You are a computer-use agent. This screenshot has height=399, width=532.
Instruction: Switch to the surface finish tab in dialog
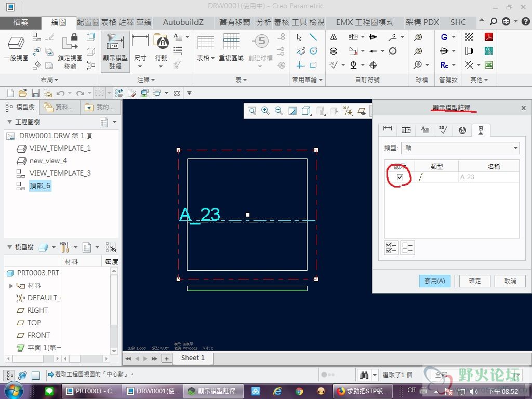(443, 129)
